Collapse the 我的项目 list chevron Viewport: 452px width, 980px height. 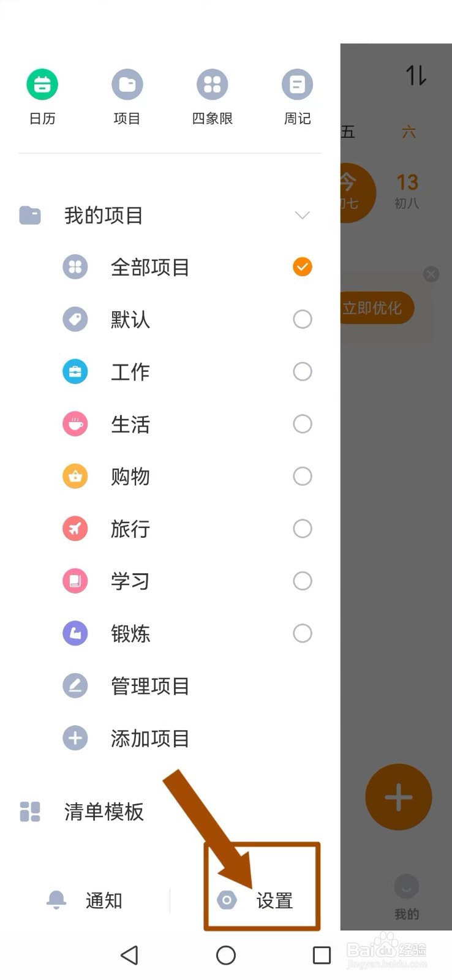click(x=303, y=215)
